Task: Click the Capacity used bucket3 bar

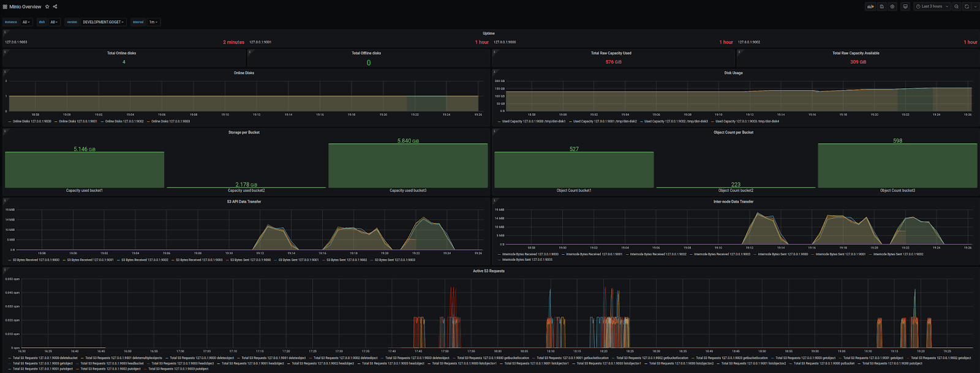Action: (408, 166)
